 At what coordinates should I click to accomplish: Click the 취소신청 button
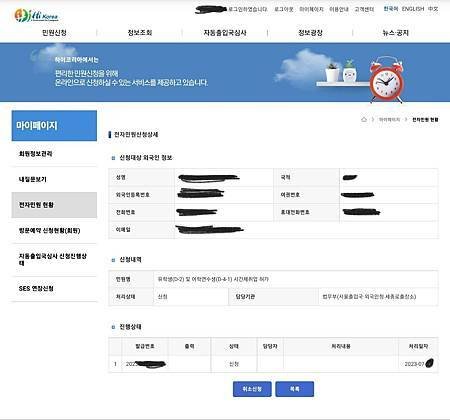pos(252,389)
